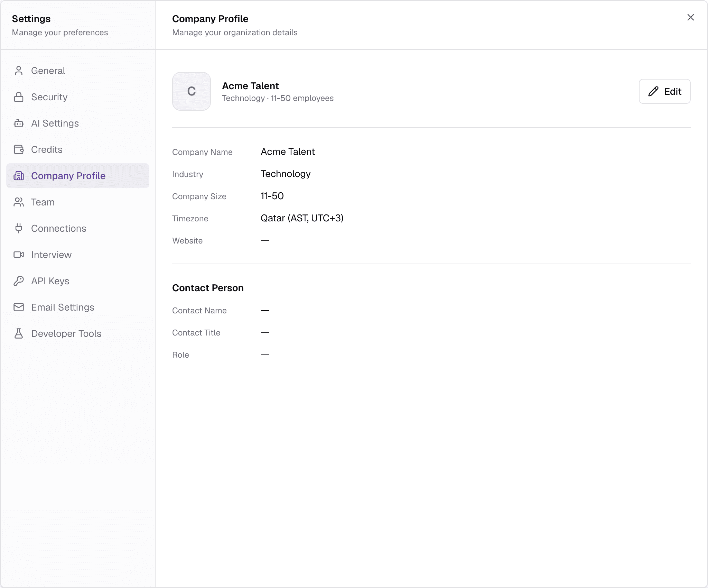Click the Email Settings envelope icon
Image resolution: width=708 pixels, height=588 pixels.
(19, 307)
